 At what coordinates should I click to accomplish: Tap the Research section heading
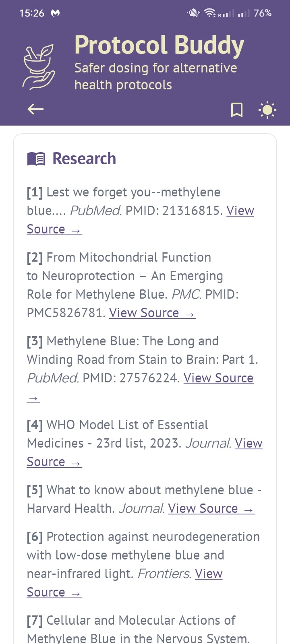coord(84,159)
